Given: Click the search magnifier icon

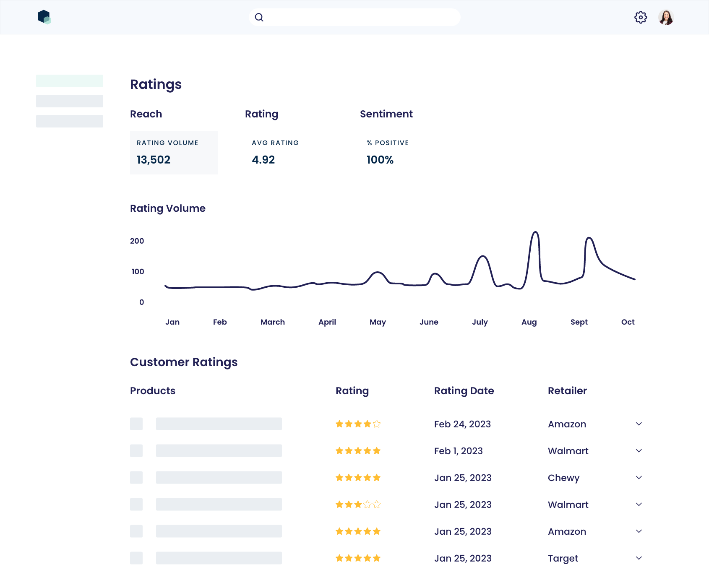Looking at the screenshot, I should (x=259, y=17).
